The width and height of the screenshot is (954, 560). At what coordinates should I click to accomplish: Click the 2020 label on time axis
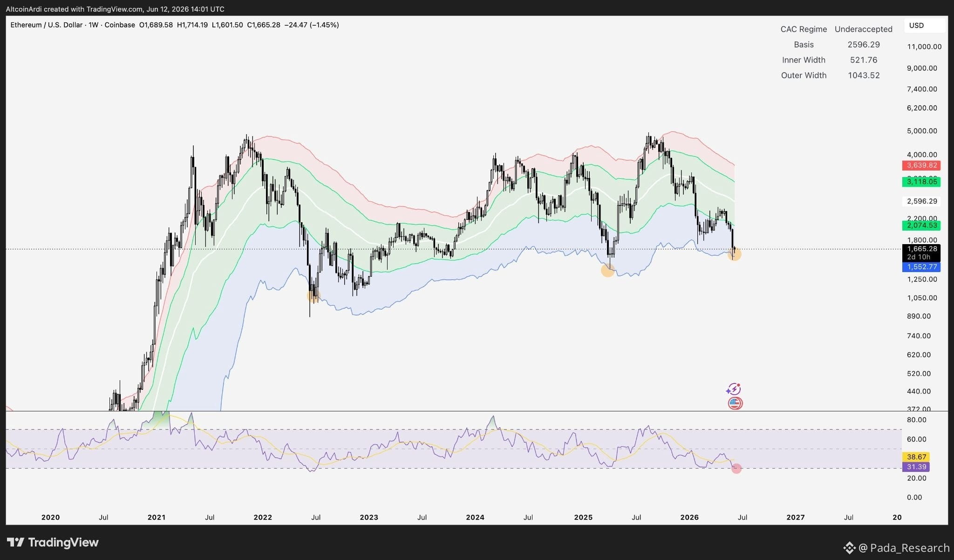point(50,517)
